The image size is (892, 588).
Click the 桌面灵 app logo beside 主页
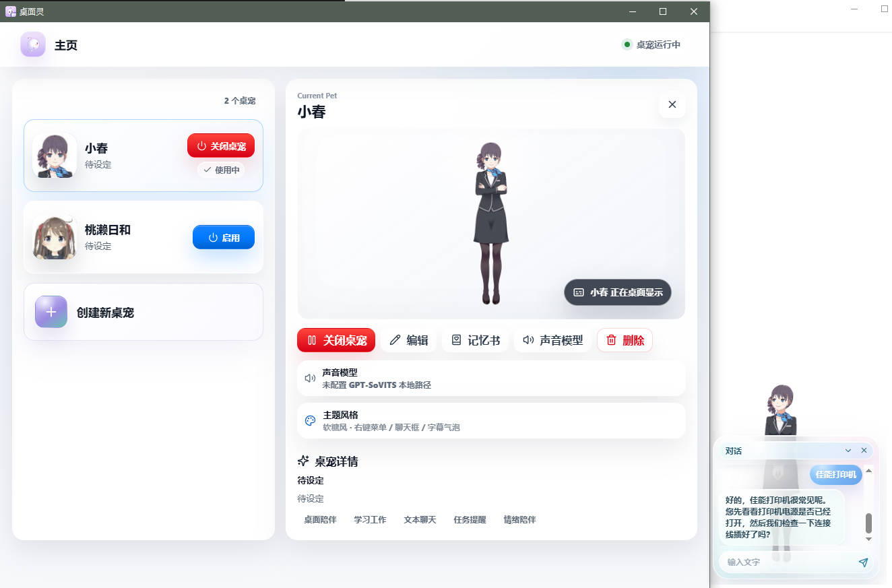point(33,44)
